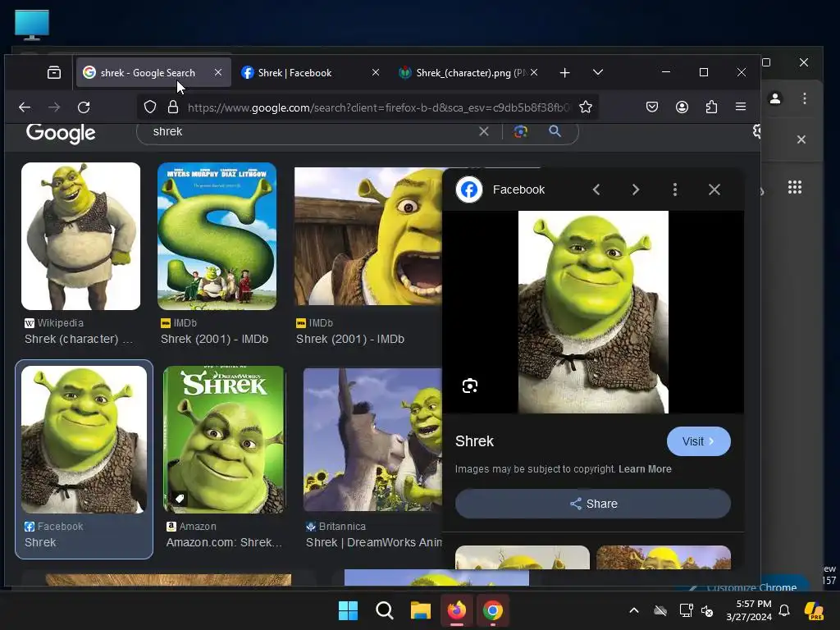The height and width of the screenshot is (630, 840).
Task: Open Amazon Shrek DVD cover thumbnail
Action: (224, 440)
